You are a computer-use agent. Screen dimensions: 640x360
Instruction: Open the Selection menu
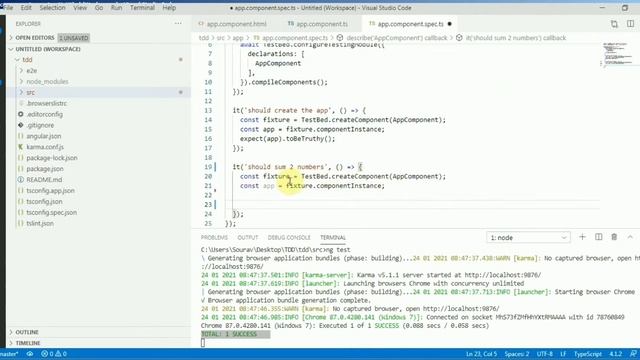coord(52,8)
